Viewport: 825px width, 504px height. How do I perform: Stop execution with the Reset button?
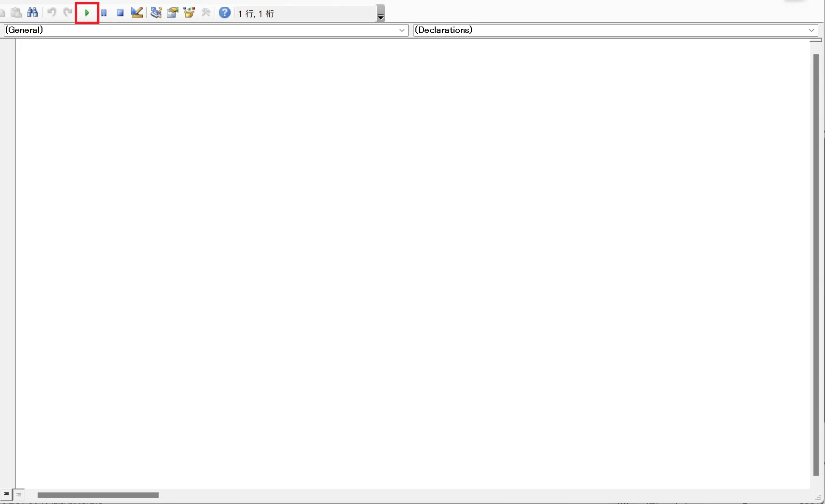click(x=120, y=13)
